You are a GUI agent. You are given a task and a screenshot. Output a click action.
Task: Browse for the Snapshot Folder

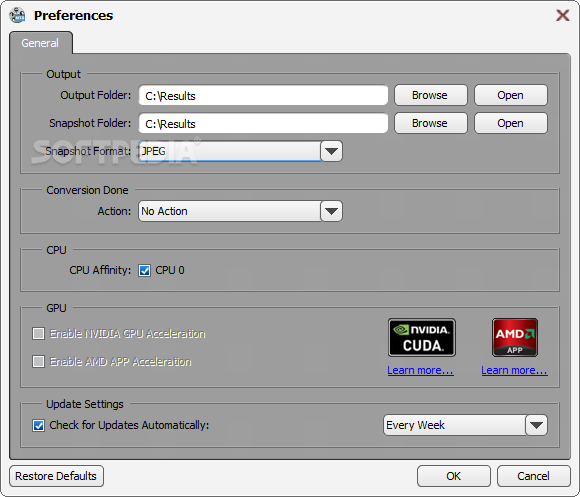pos(431,123)
